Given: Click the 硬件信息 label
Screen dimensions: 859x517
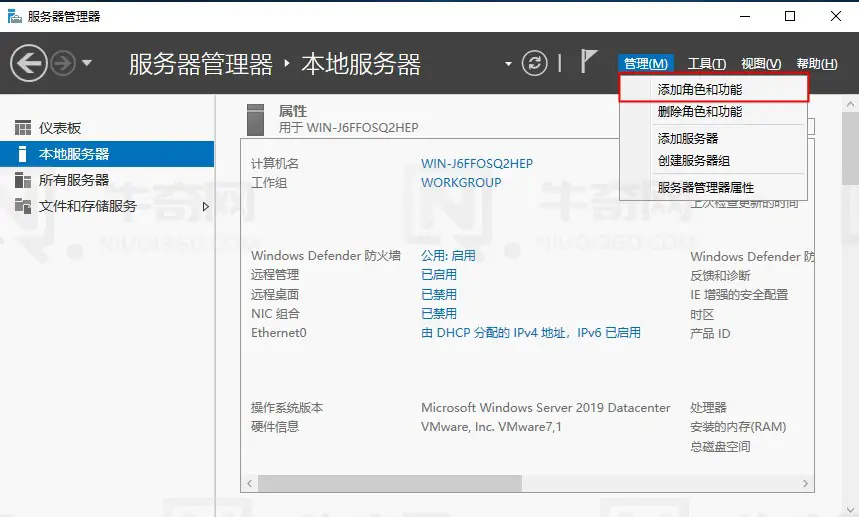Looking at the screenshot, I should click(x=275, y=427).
